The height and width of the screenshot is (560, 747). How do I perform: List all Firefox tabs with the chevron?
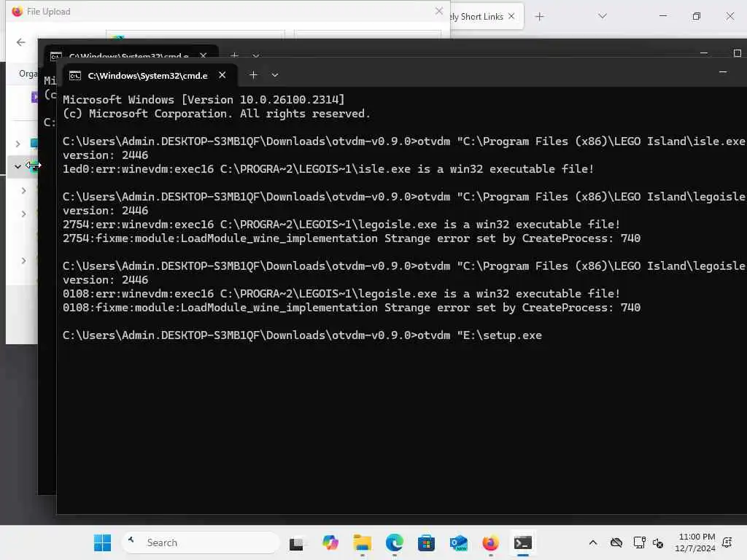[602, 16]
